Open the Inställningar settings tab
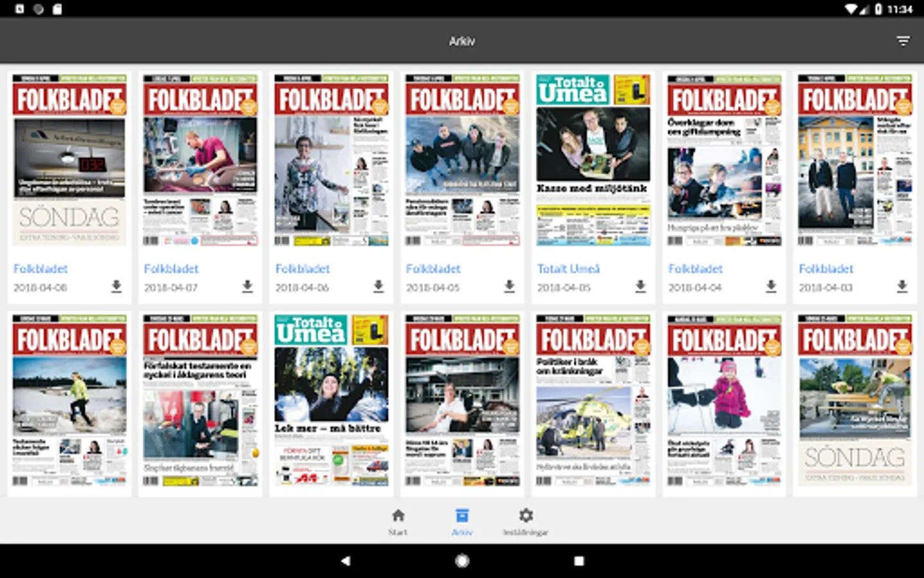924x578 pixels. (x=526, y=521)
